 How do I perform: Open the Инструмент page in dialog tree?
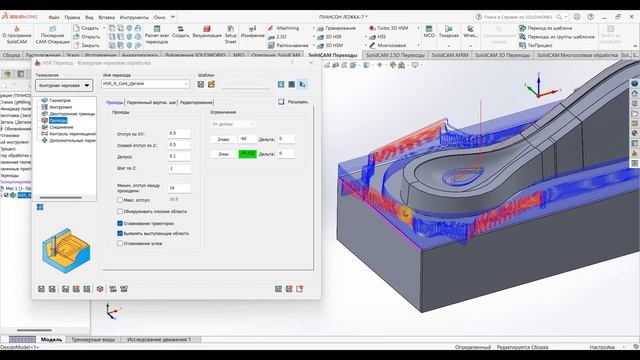tap(60, 107)
